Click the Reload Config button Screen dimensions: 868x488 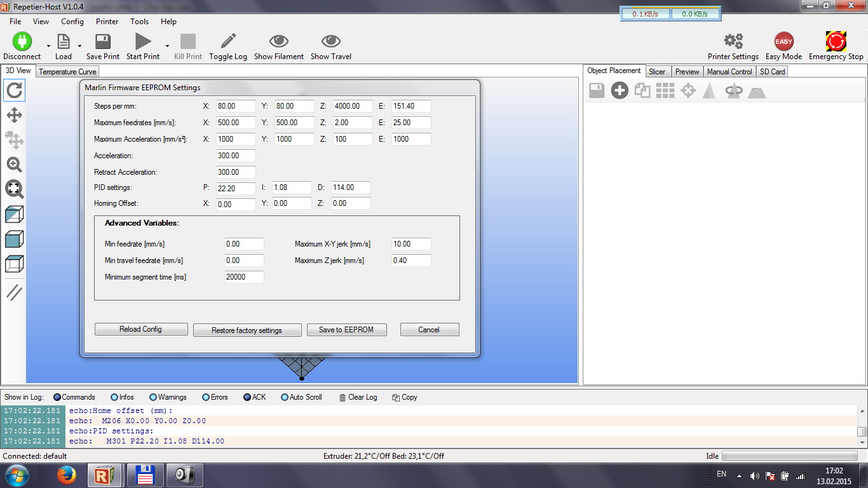point(141,329)
